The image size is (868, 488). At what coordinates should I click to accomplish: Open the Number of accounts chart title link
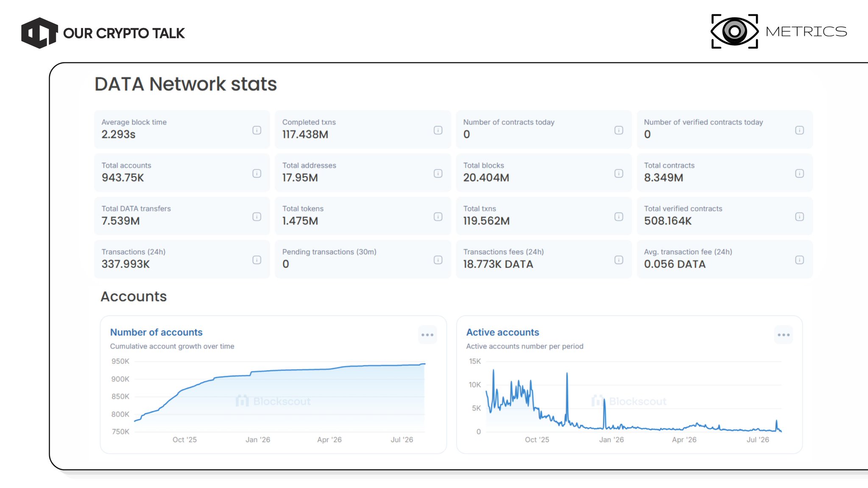pyautogui.click(x=156, y=333)
